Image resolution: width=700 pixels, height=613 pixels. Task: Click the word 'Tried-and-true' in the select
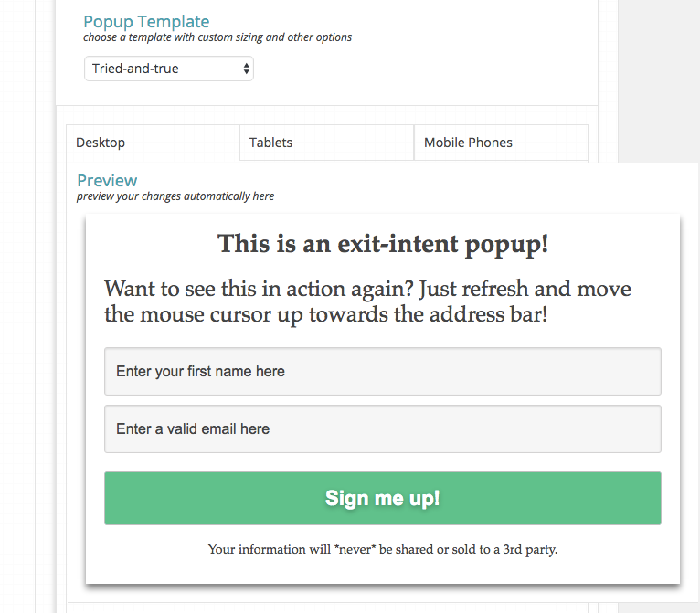[135, 69]
